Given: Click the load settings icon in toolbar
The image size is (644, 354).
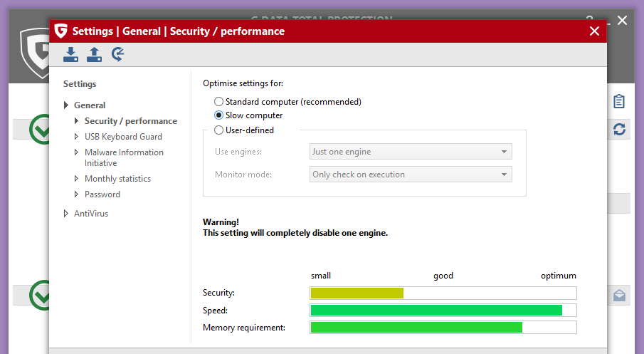Looking at the screenshot, I should click(x=70, y=54).
